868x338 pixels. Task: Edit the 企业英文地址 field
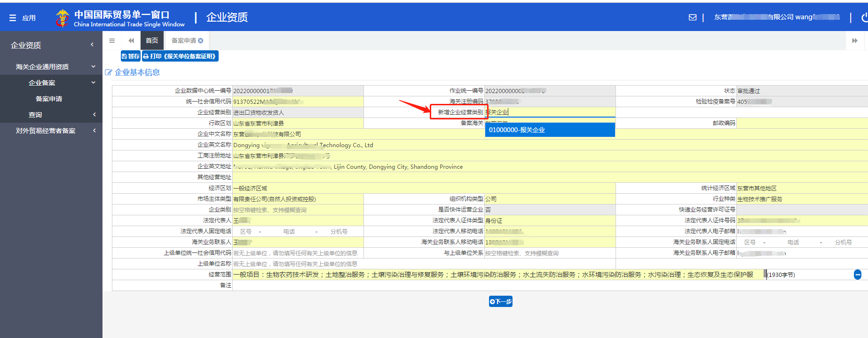tap(550, 166)
